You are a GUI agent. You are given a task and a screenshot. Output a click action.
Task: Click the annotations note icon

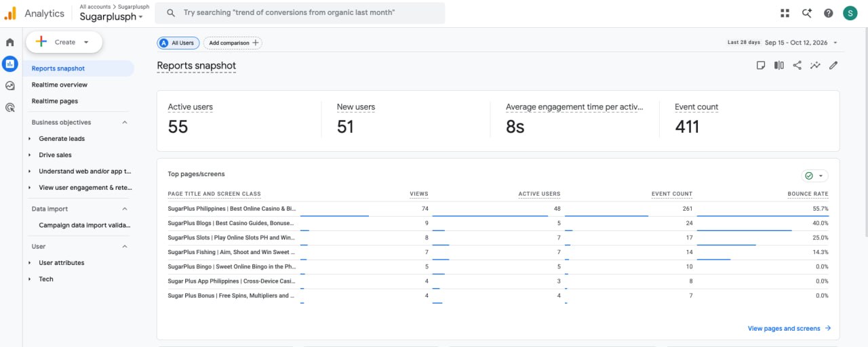click(x=761, y=65)
